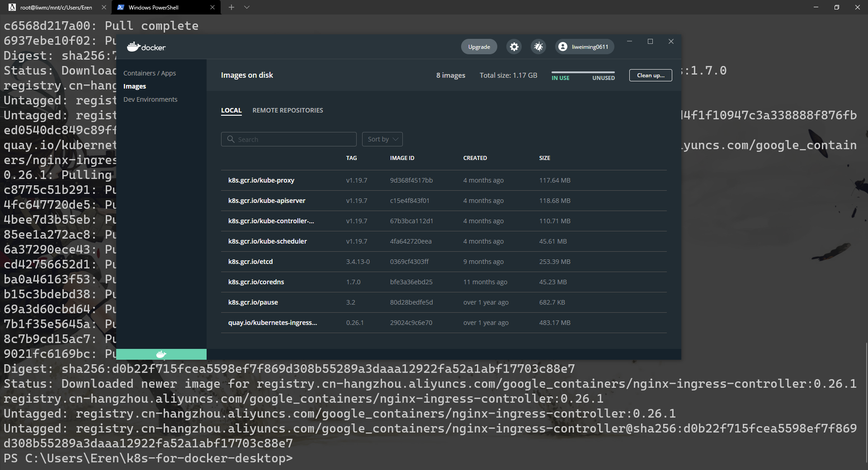This screenshot has width=868, height=470.
Task: Click the PowerShell tab icon
Action: (x=121, y=7)
